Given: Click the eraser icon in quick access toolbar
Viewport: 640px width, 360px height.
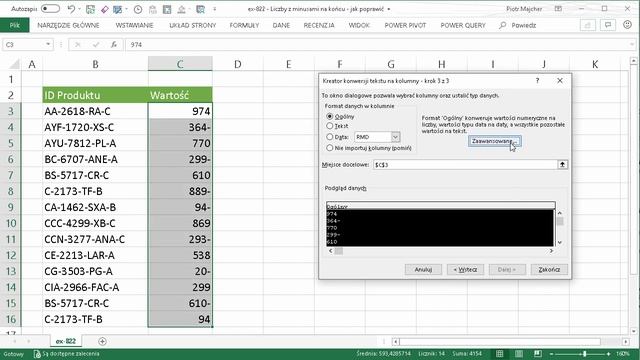Looking at the screenshot, I should 104,9.
